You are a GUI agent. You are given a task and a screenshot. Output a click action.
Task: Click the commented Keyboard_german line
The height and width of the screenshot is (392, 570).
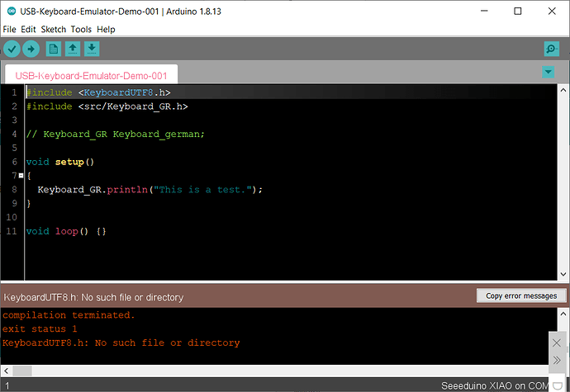115,134
